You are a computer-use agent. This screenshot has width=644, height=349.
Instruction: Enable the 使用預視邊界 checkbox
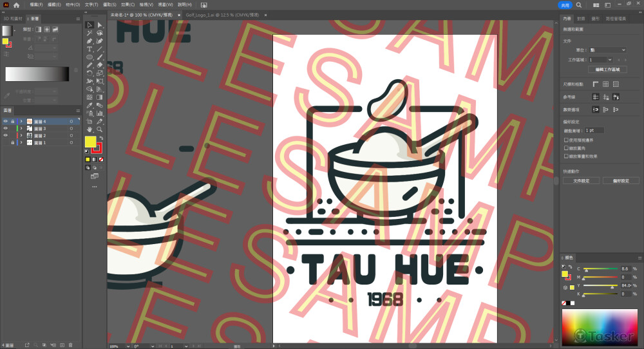(565, 139)
